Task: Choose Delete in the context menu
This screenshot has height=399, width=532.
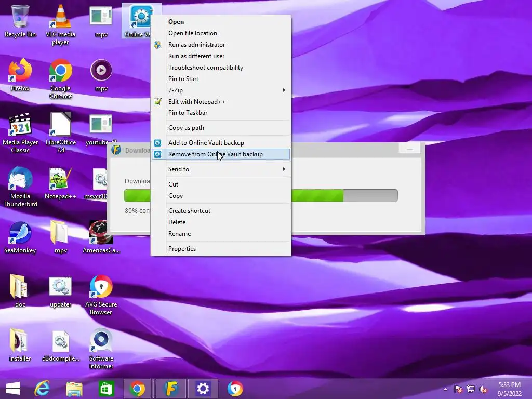Action: tap(220, 222)
